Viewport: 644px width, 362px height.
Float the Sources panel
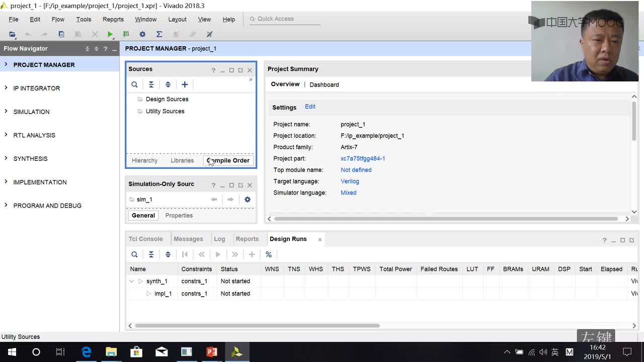point(240,70)
